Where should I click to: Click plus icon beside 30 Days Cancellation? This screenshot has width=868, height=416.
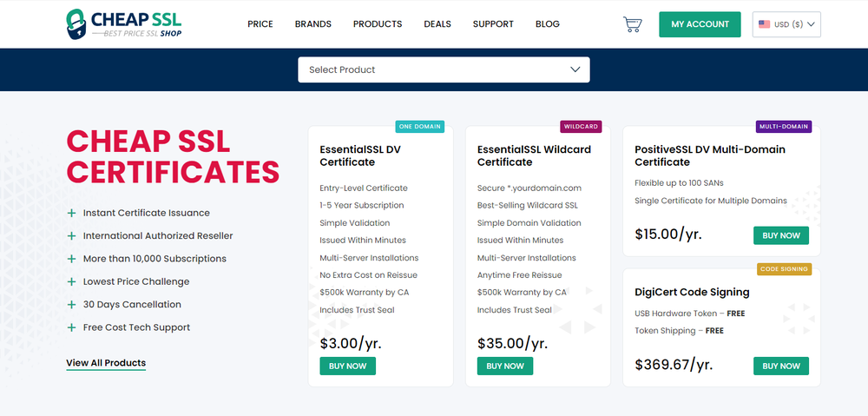click(71, 305)
